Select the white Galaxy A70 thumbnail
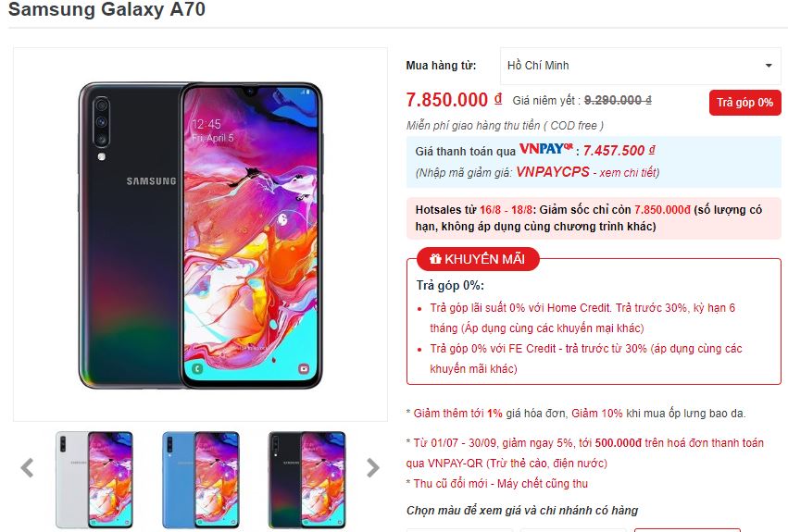 click(94, 479)
